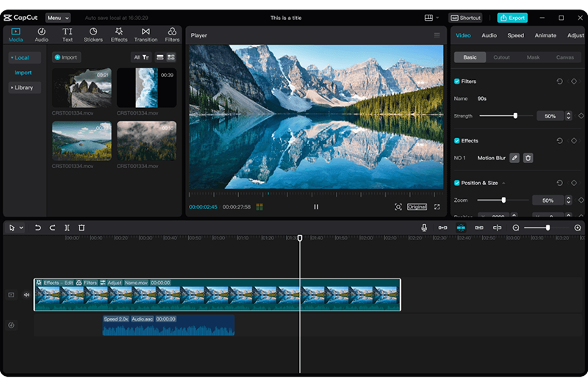Disable the Effects checkbox
The height and width of the screenshot is (387, 588).
pyautogui.click(x=457, y=141)
